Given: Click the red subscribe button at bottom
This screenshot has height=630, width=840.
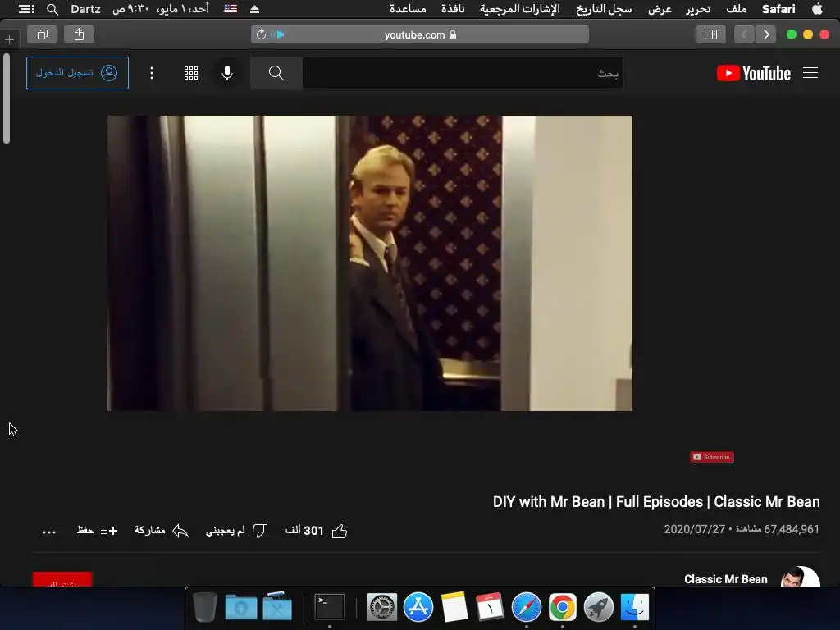Looking at the screenshot, I should click(62, 579).
